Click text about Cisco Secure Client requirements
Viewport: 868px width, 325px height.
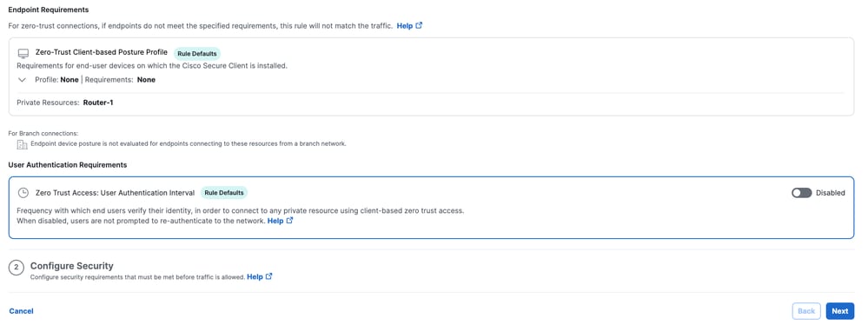(152, 66)
